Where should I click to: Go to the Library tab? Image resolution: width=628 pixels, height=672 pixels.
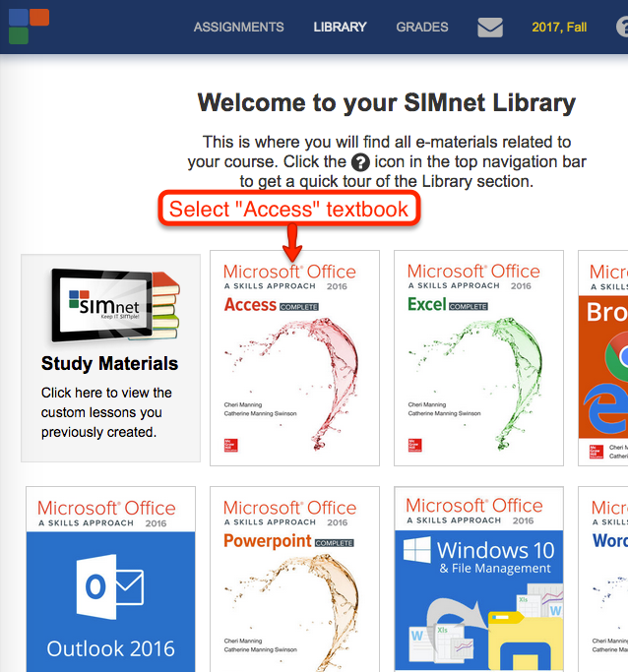340,27
